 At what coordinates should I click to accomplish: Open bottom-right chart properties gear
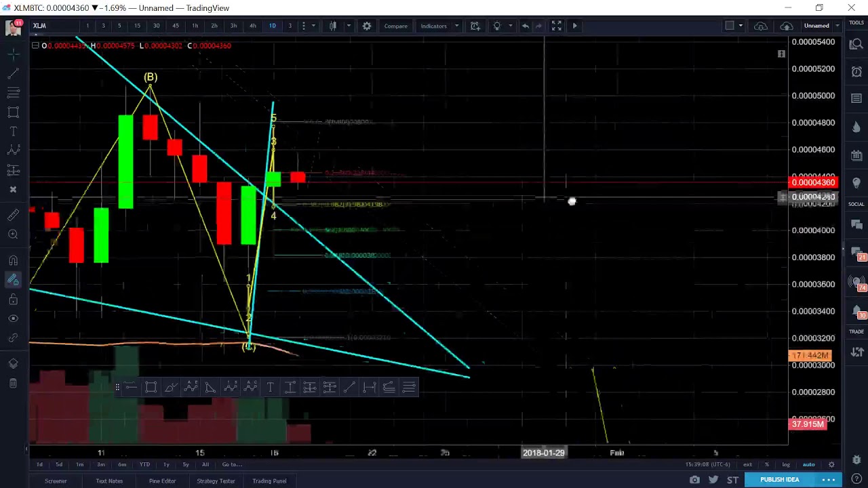[x=831, y=464]
